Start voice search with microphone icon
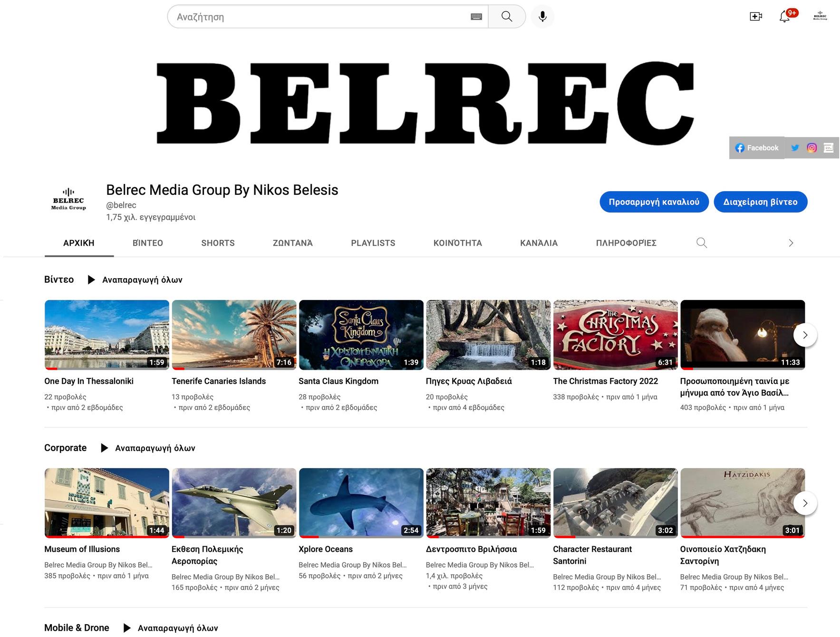Viewport: 840px width, 637px height. (x=542, y=17)
